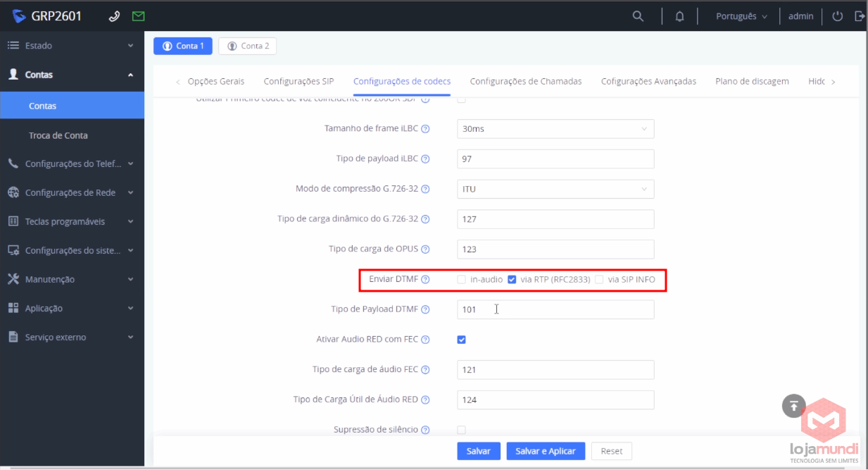Click Tipo de carga dinâmico G.726-32 field

pyautogui.click(x=555, y=219)
